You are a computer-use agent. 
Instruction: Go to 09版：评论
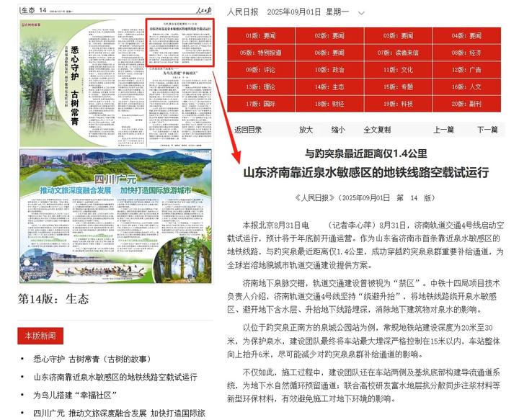coord(261,70)
